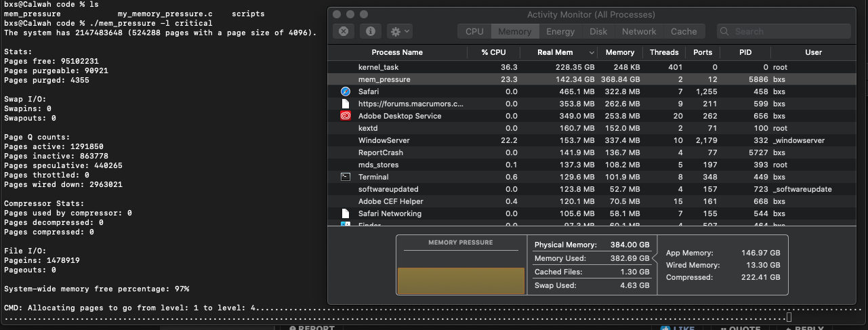Select the Safari Networking process name
The image size is (868, 330).
[x=390, y=213]
